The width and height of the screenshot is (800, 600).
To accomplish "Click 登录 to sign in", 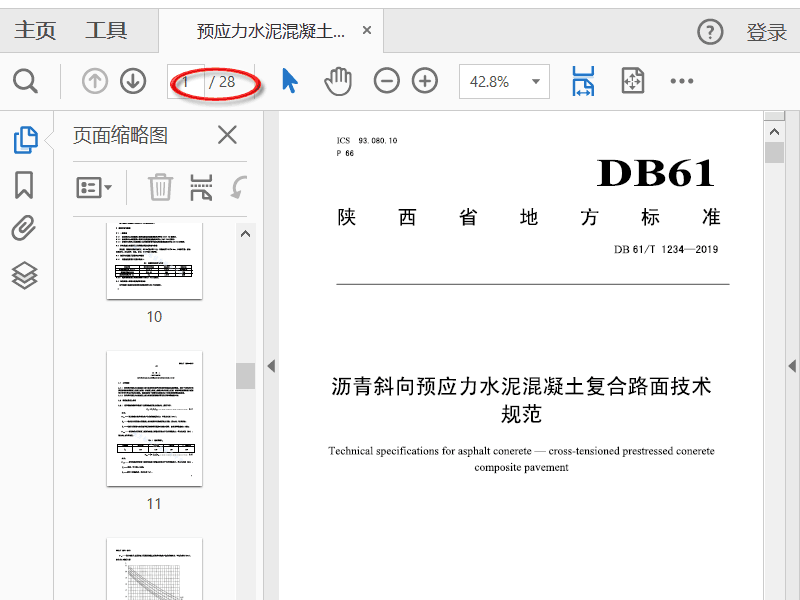I will click(x=766, y=32).
